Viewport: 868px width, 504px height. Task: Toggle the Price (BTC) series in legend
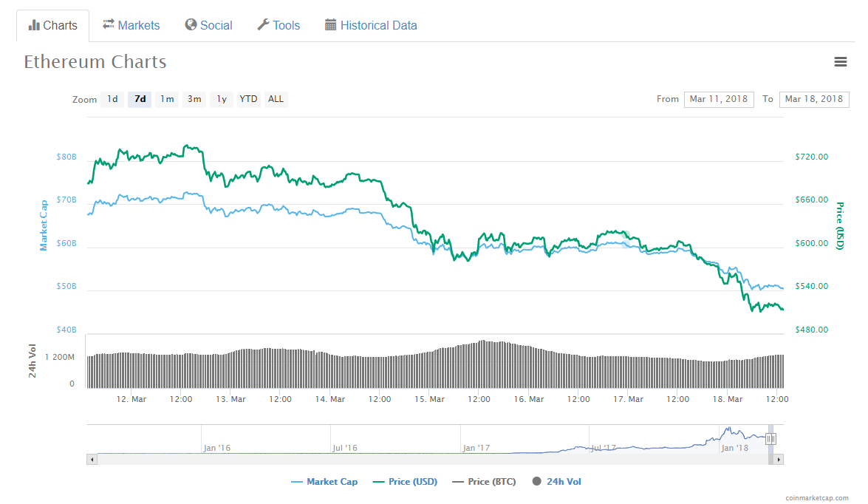[485, 482]
